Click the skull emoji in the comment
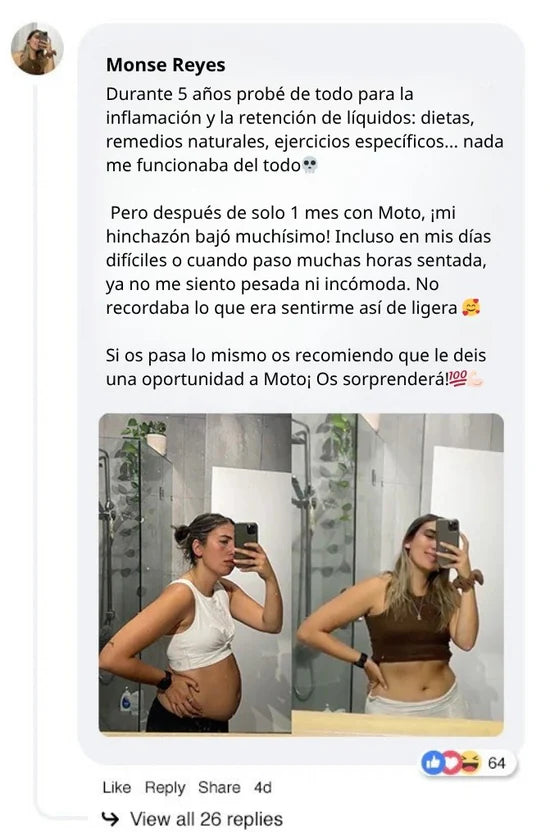The image size is (550, 839). pos(310,165)
